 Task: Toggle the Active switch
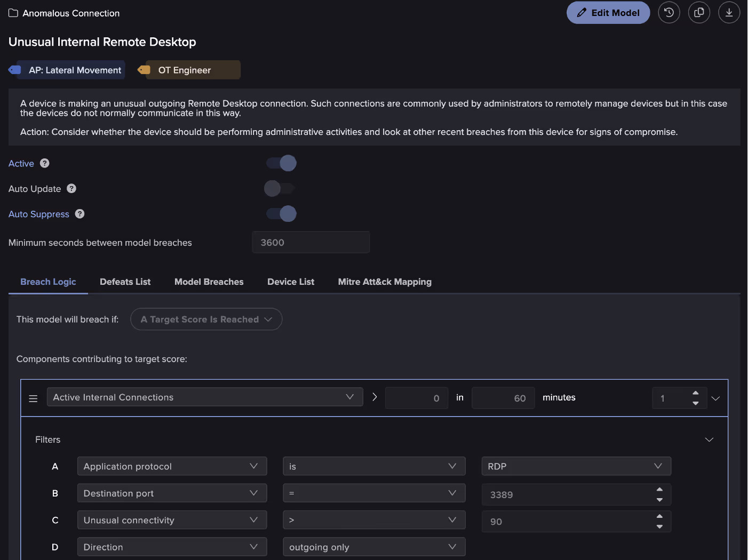click(281, 163)
